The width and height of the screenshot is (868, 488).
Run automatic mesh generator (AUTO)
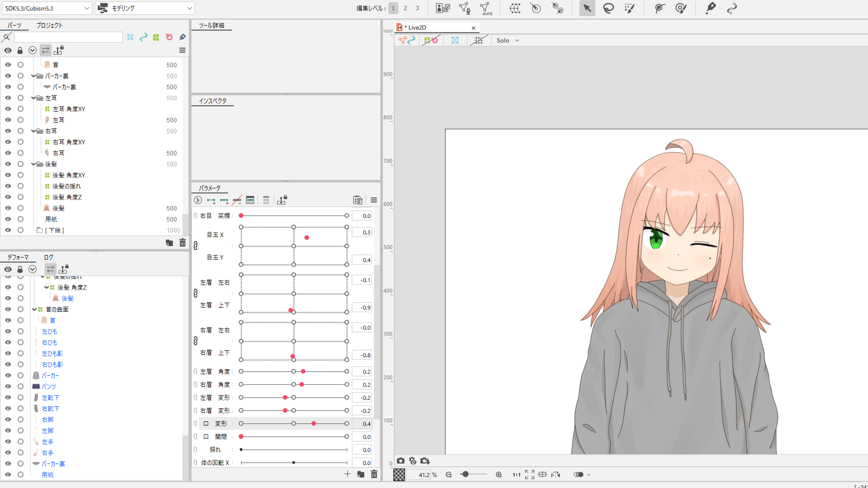coord(486,8)
